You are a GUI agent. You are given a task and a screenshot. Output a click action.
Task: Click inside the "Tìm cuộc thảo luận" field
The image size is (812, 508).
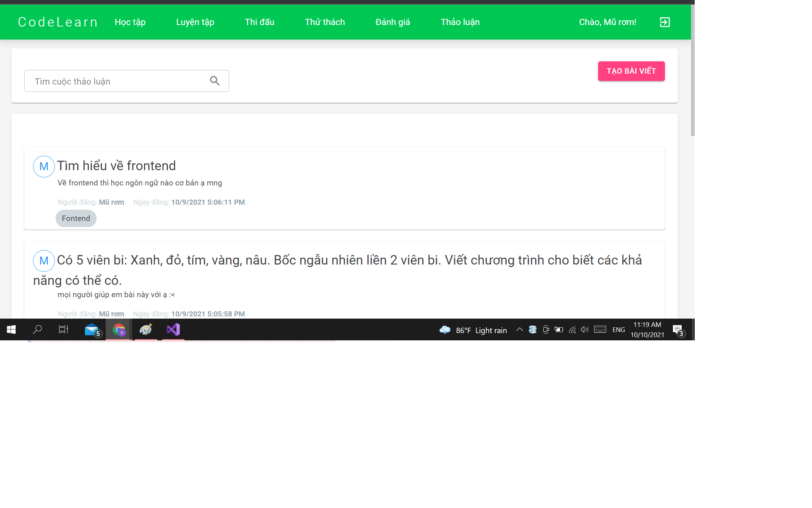(109, 81)
